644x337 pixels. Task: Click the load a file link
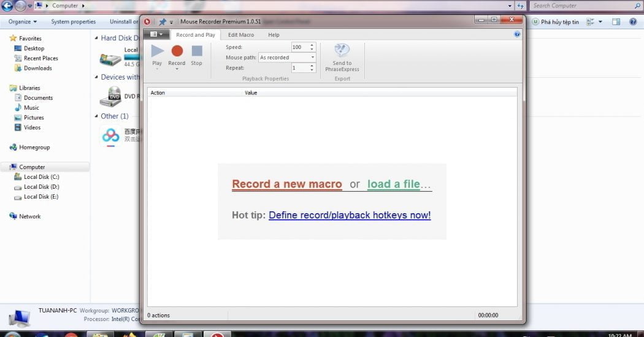[x=394, y=184]
